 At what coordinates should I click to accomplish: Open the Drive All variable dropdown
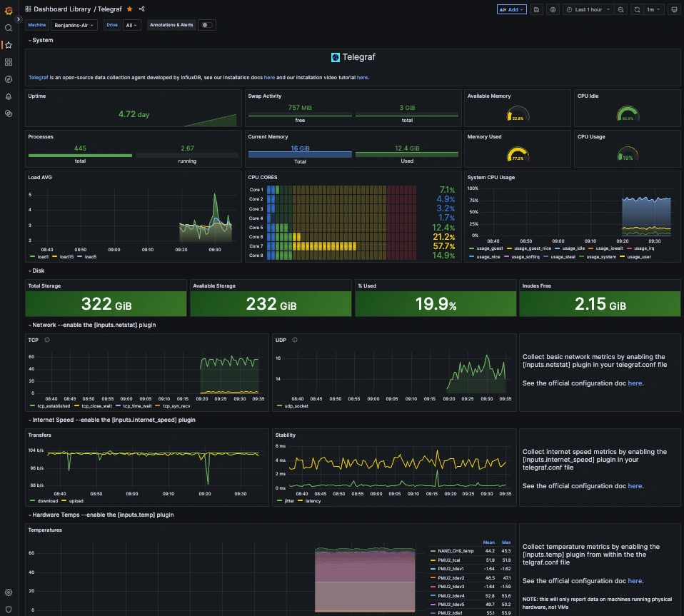[x=131, y=25]
